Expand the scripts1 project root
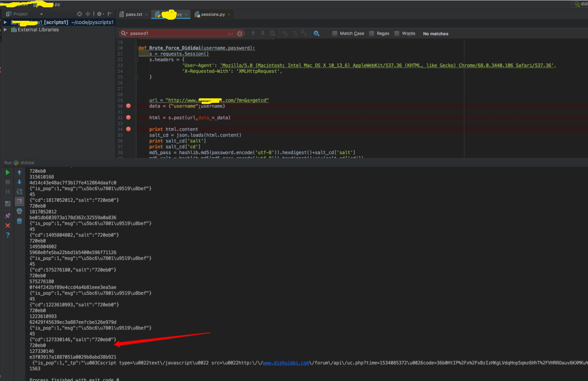Viewport: 588px width, 381px height. tap(5, 22)
